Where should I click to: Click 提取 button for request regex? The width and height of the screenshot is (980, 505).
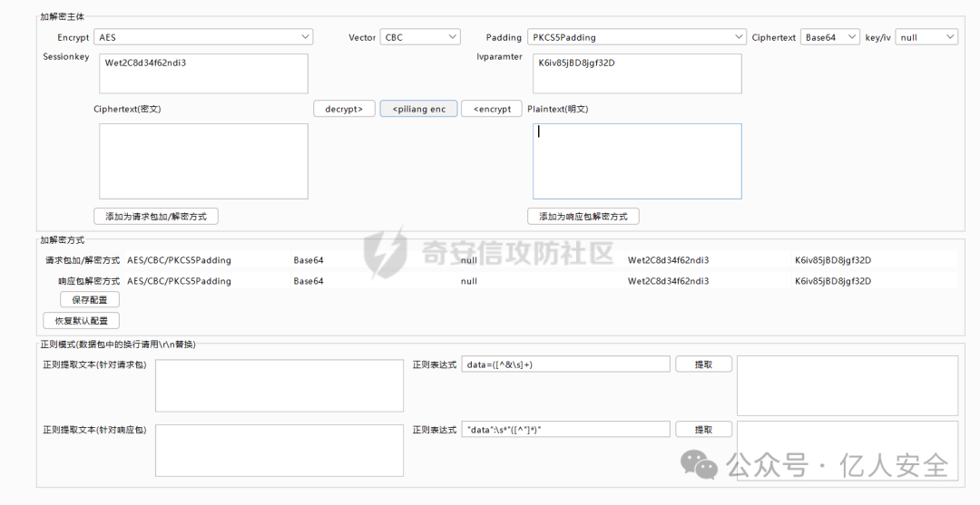703,364
